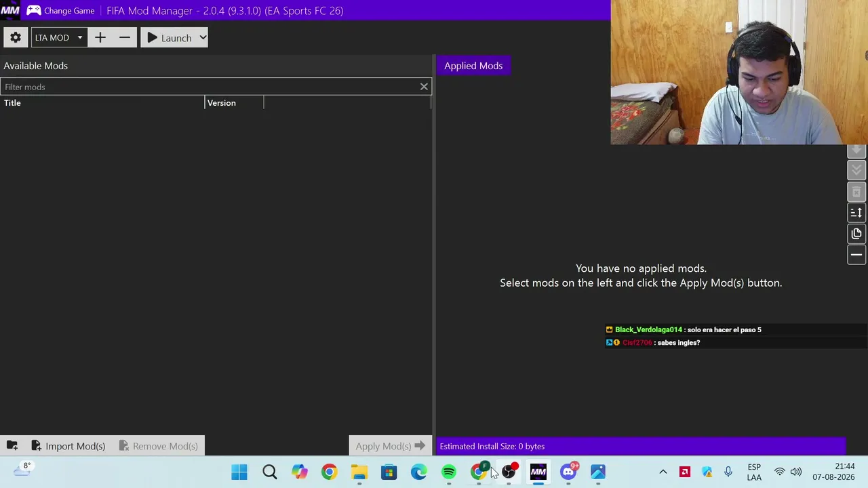Open Microsoft Edge from the taskbar
This screenshot has width=868, height=488.
[418, 472]
